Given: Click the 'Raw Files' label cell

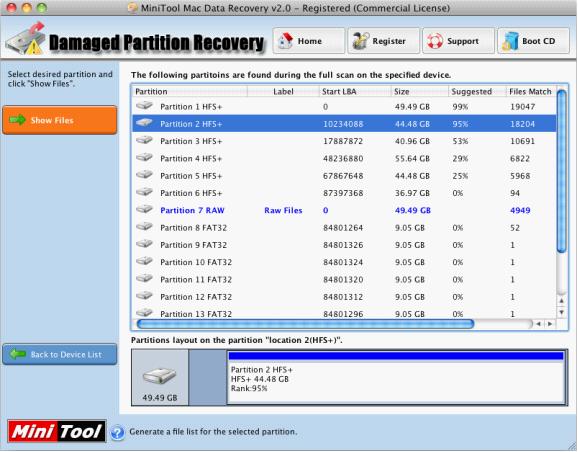Looking at the screenshot, I should click(x=283, y=211).
